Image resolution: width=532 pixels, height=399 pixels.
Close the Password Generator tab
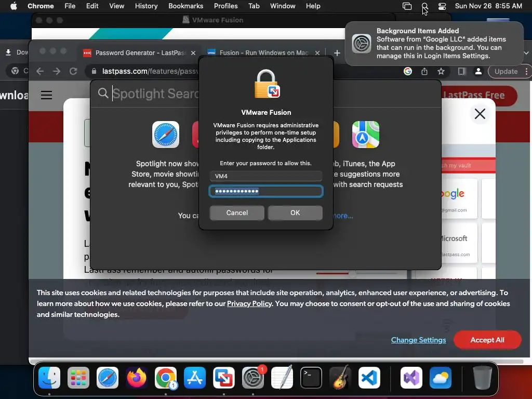193,53
